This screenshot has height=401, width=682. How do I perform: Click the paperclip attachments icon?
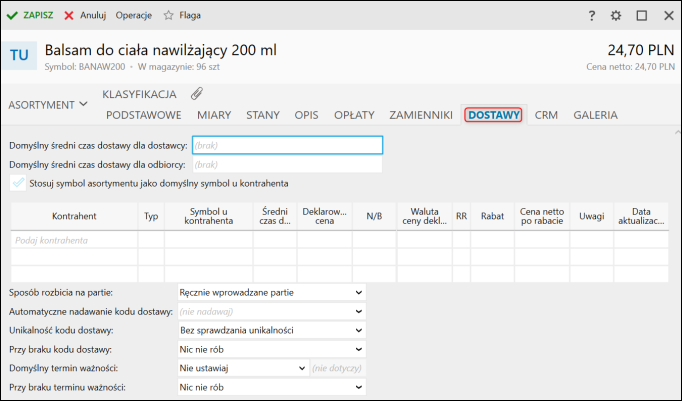[x=197, y=94]
